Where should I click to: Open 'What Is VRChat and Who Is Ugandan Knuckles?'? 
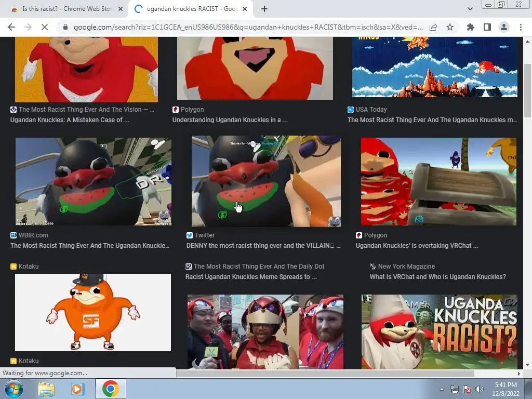(x=437, y=277)
